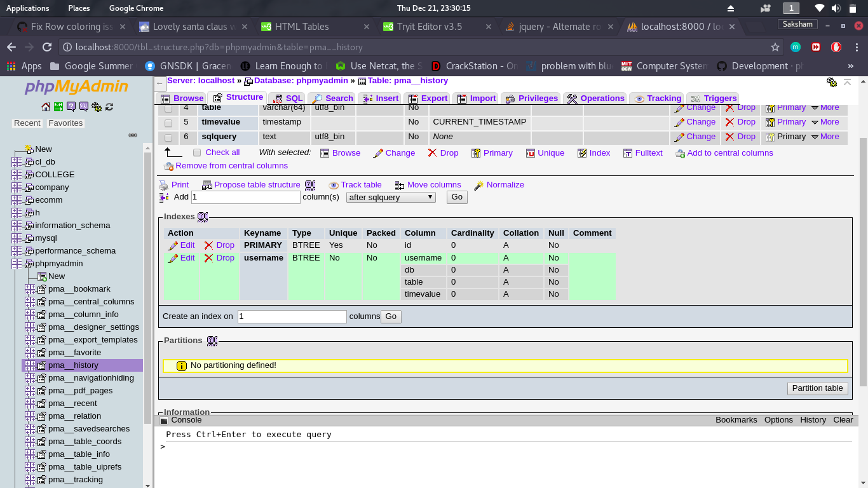The image size is (868, 488).
Task: Open Chrome's three-dot menu
Action: click(x=857, y=47)
